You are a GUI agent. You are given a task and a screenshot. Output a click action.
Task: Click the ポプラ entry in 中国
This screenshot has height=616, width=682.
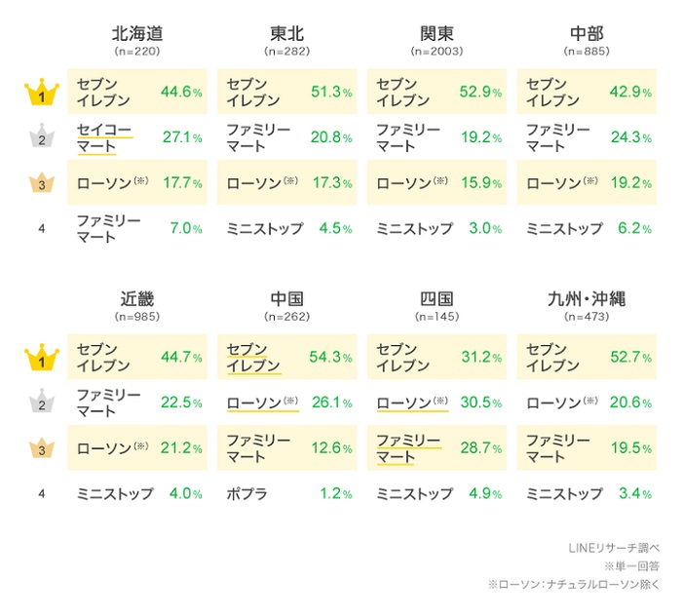246,493
